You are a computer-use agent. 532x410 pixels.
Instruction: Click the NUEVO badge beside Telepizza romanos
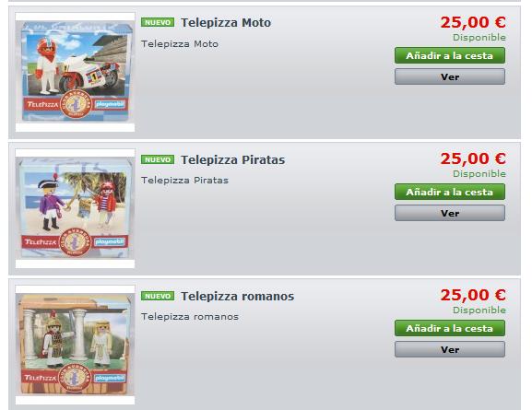point(158,296)
